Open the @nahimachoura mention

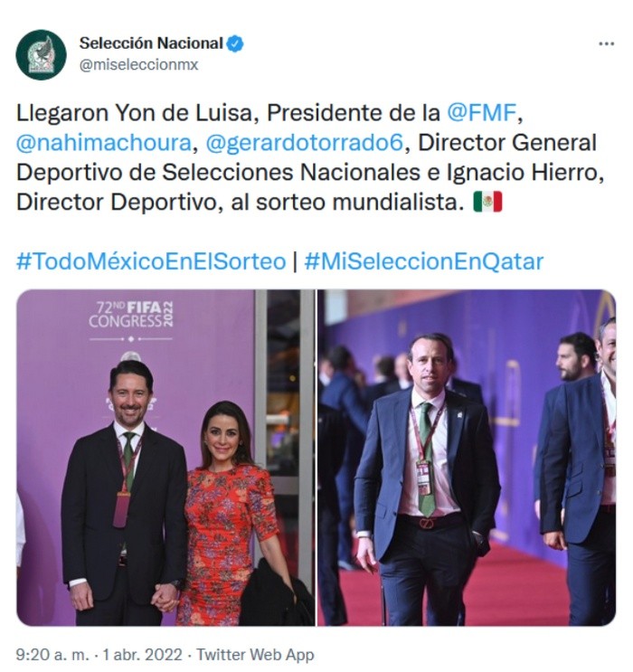pos(104,143)
